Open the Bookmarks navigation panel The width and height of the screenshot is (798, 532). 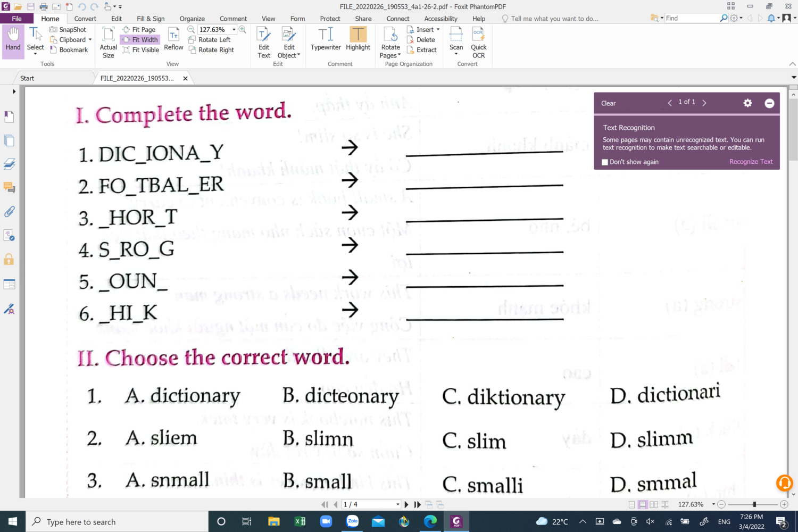click(x=9, y=117)
